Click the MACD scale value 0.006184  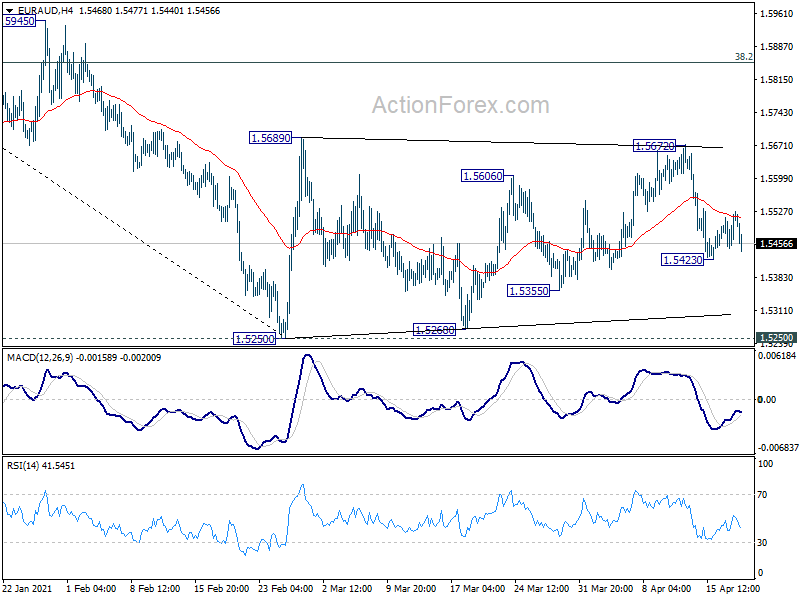[777, 356]
